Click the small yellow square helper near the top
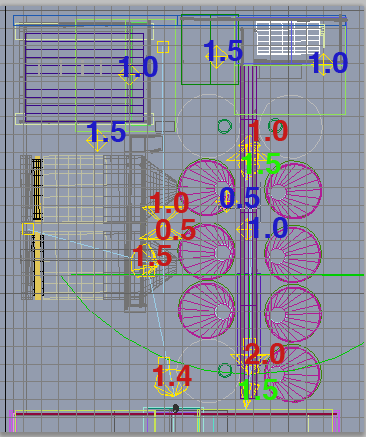Viewport: 366px width, 437px height. [163, 47]
